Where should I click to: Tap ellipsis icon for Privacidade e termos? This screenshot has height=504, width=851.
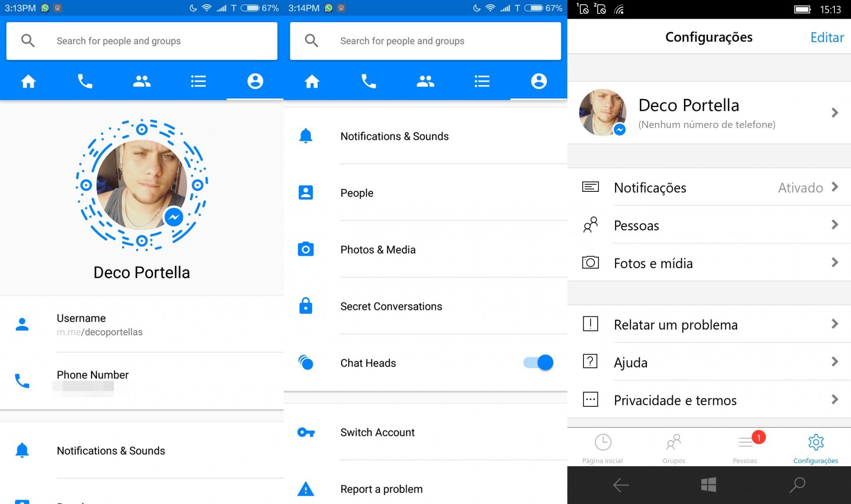(590, 399)
